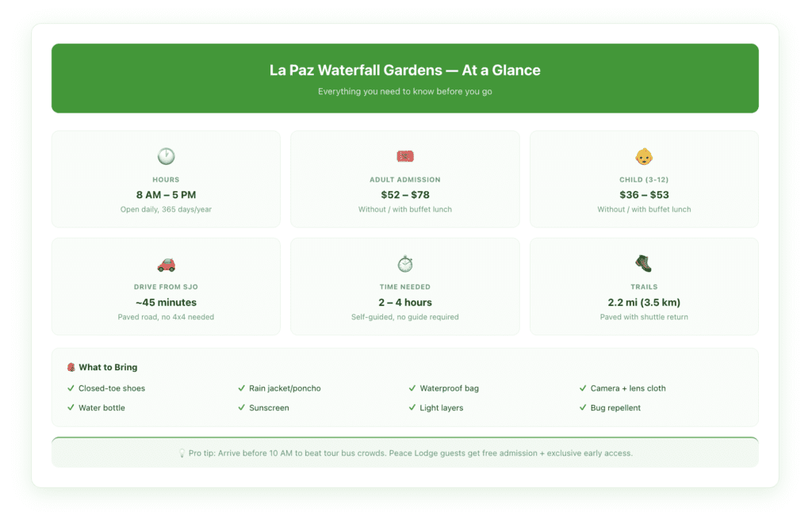Check the Closed-toe shoes item

[x=113, y=388]
